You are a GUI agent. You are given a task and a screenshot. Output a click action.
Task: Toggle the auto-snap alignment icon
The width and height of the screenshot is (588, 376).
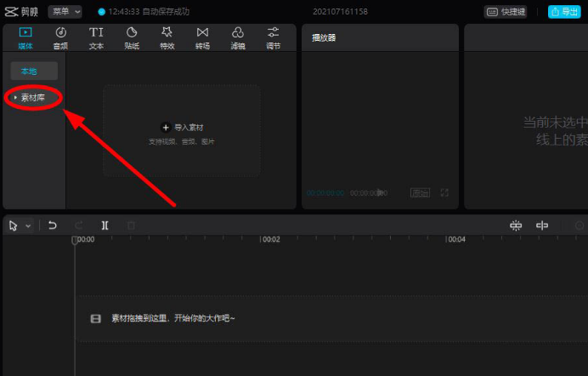click(542, 225)
